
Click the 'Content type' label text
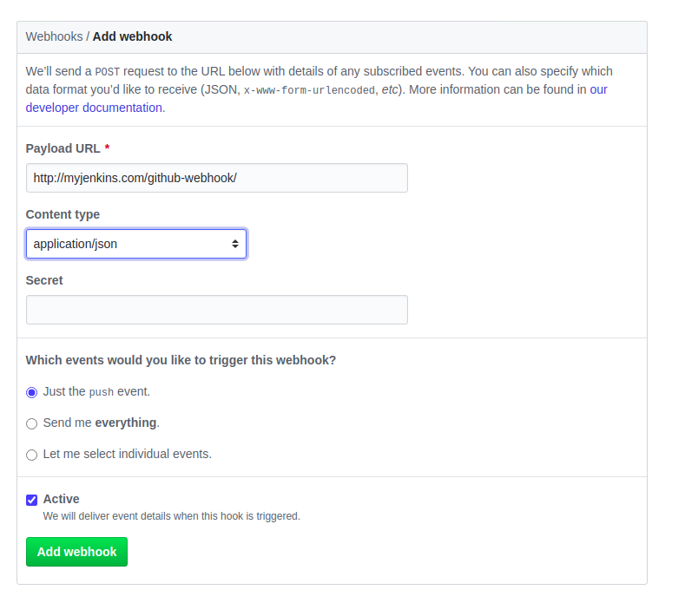tap(63, 214)
